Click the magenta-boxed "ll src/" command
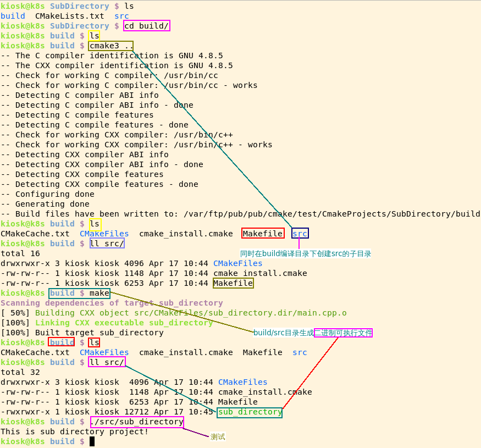This screenshot has width=481, height=448. 107,362
